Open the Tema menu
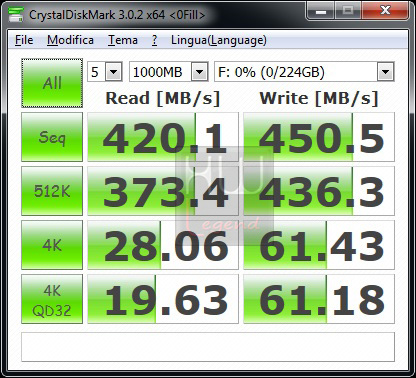Image resolution: width=416 pixels, height=378 pixels. pos(123,40)
